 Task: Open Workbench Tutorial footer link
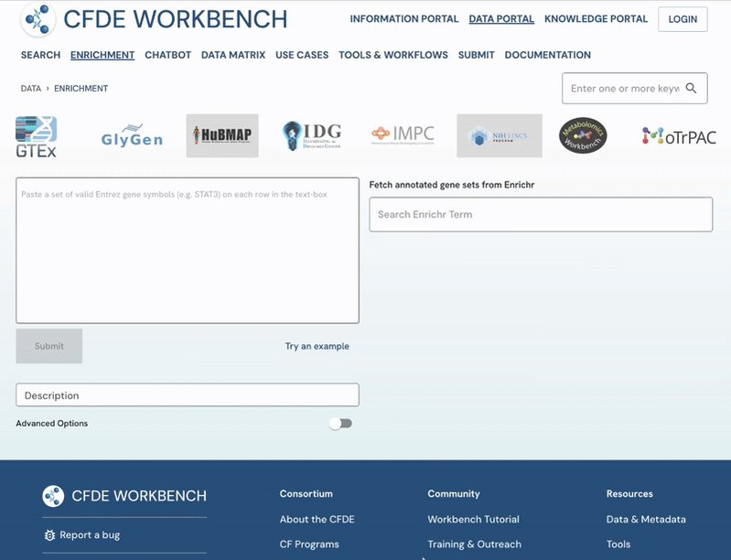(x=473, y=520)
